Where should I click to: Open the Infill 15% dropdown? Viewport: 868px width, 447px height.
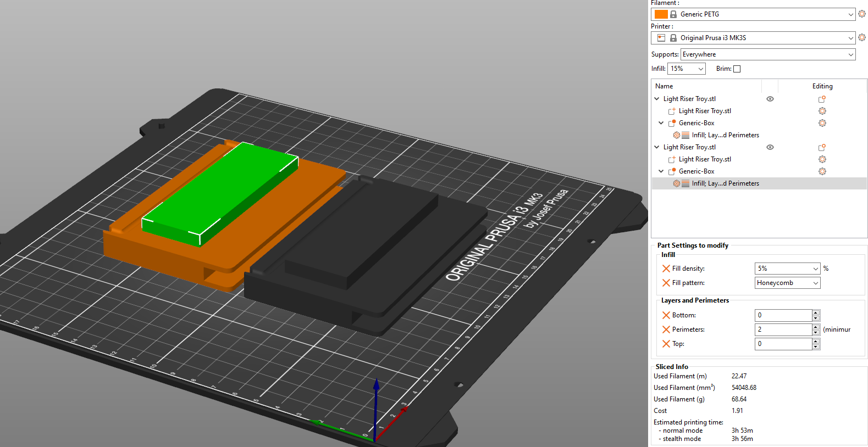[x=687, y=69]
